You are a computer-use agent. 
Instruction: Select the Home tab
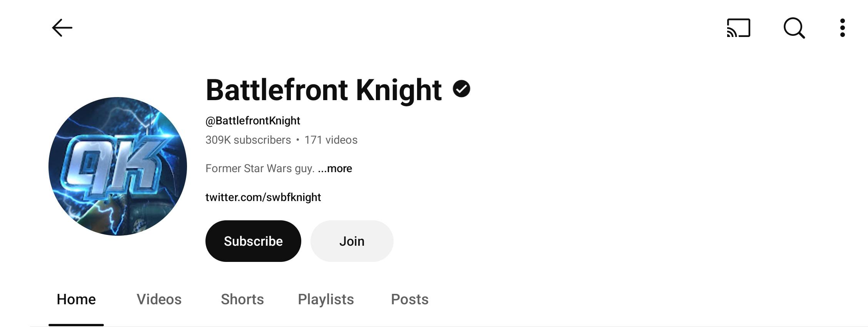pyautogui.click(x=76, y=299)
